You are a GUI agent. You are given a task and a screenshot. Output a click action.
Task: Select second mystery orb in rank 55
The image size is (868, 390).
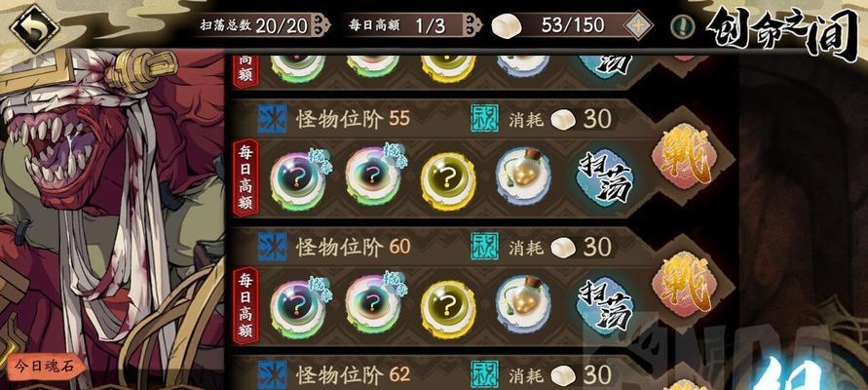coord(372,179)
